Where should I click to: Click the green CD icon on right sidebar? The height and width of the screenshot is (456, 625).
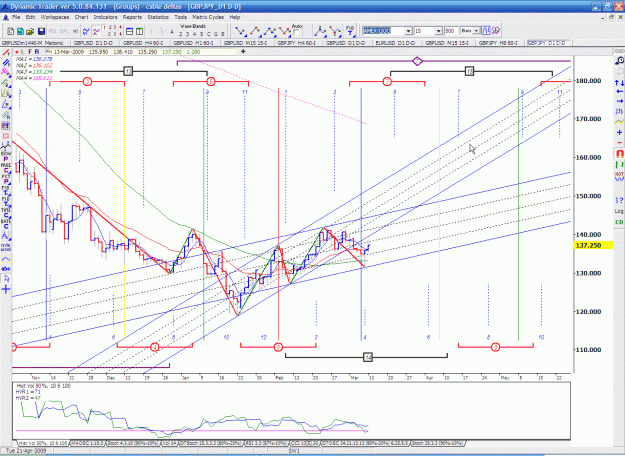[x=619, y=222]
